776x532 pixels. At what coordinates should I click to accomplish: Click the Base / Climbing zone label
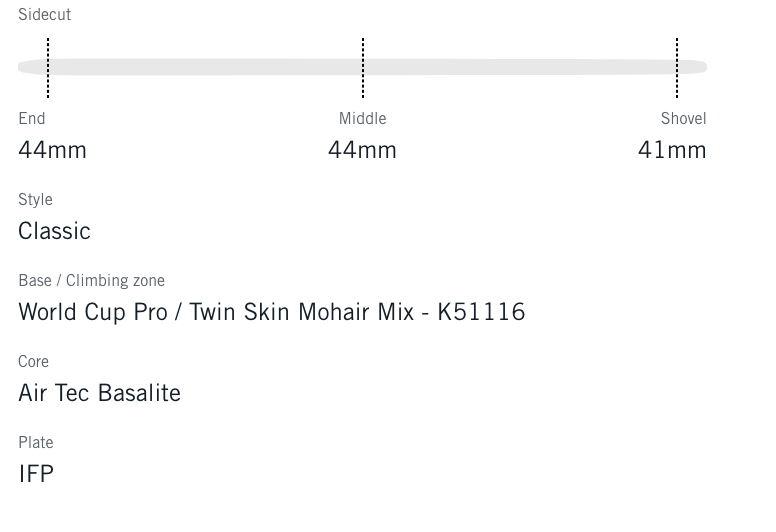(91, 280)
